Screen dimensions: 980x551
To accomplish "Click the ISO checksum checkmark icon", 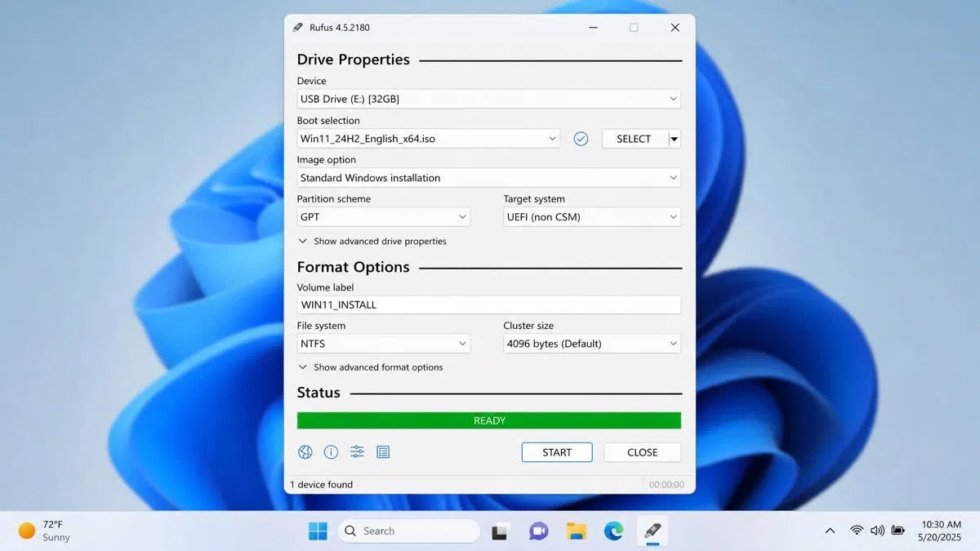I will [581, 139].
